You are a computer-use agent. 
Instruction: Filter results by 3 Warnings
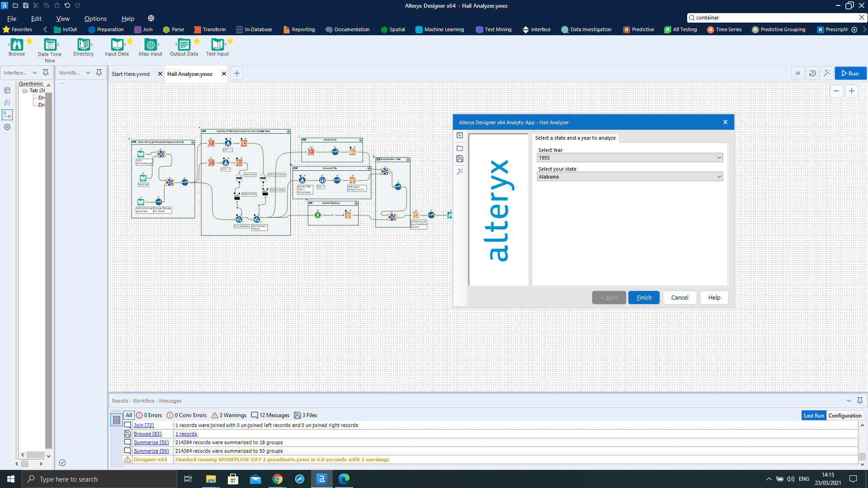(229, 415)
